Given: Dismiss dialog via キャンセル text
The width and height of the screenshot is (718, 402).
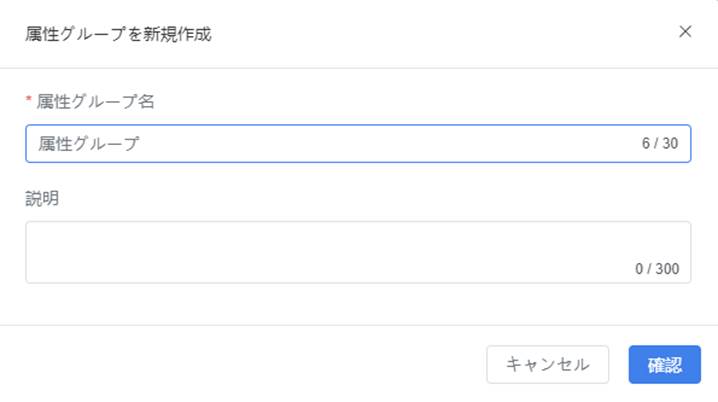Looking at the screenshot, I should (548, 364).
